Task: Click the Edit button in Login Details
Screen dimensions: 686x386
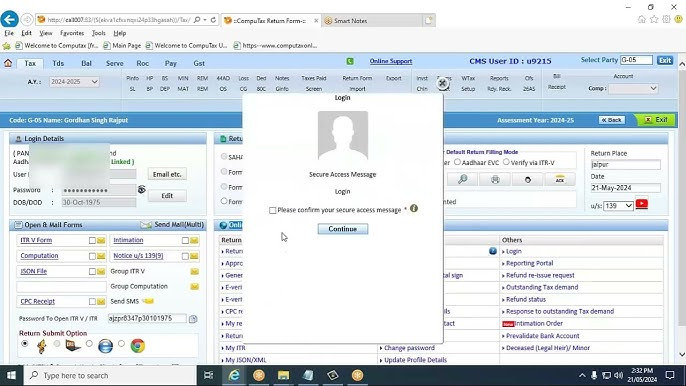Action: [167, 196]
